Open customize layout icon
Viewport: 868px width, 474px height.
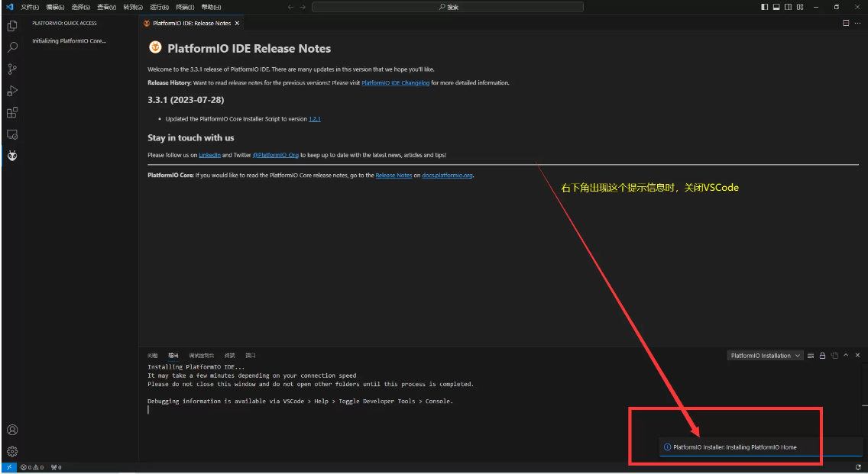pyautogui.click(x=800, y=7)
